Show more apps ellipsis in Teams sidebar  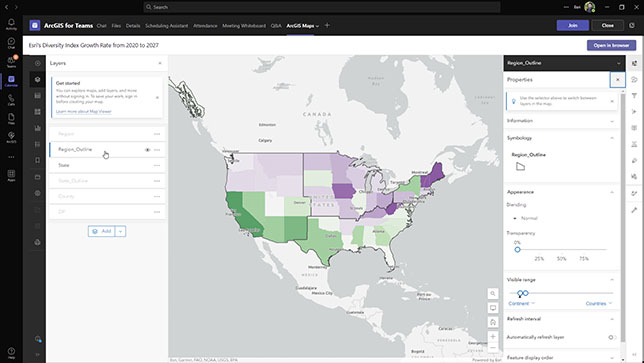(11, 157)
